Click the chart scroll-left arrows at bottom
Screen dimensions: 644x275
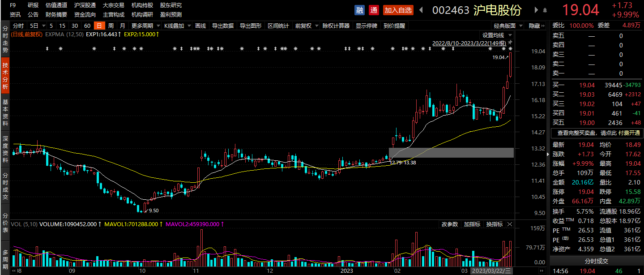(x=14, y=271)
